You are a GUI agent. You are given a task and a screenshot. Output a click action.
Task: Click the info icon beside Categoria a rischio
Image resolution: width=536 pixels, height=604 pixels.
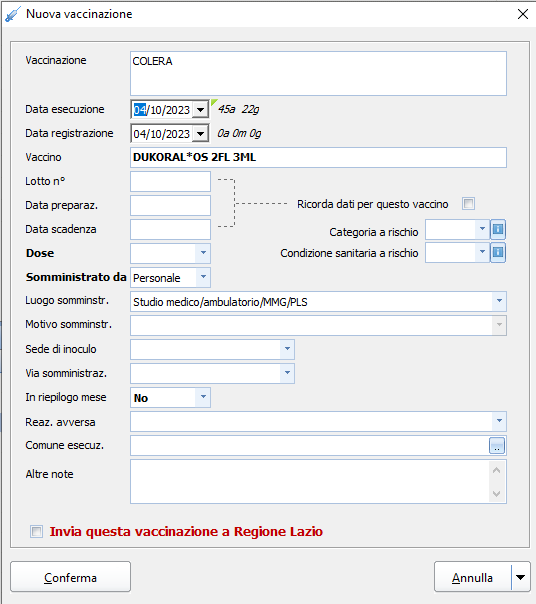(498, 230)
